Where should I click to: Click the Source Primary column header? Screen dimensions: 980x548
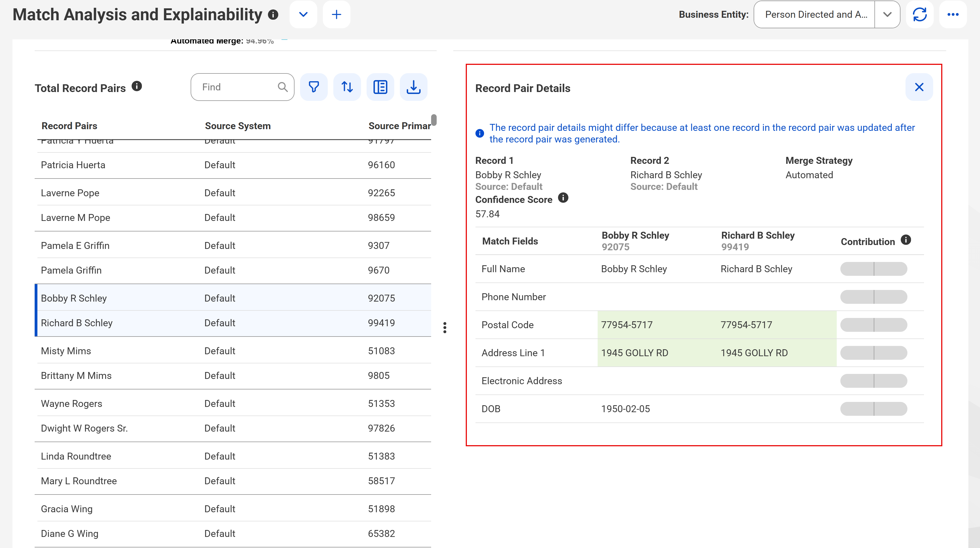(x=400, y=126)
